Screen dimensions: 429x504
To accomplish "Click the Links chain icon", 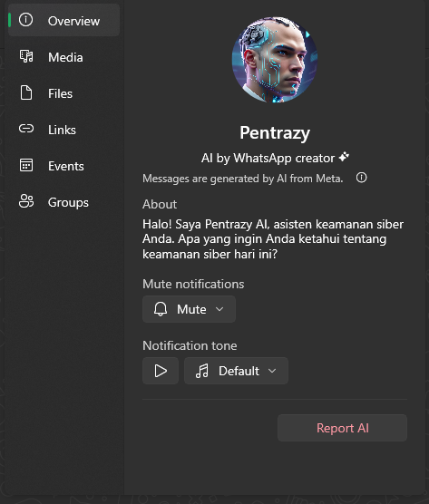I will pos(26,129).
